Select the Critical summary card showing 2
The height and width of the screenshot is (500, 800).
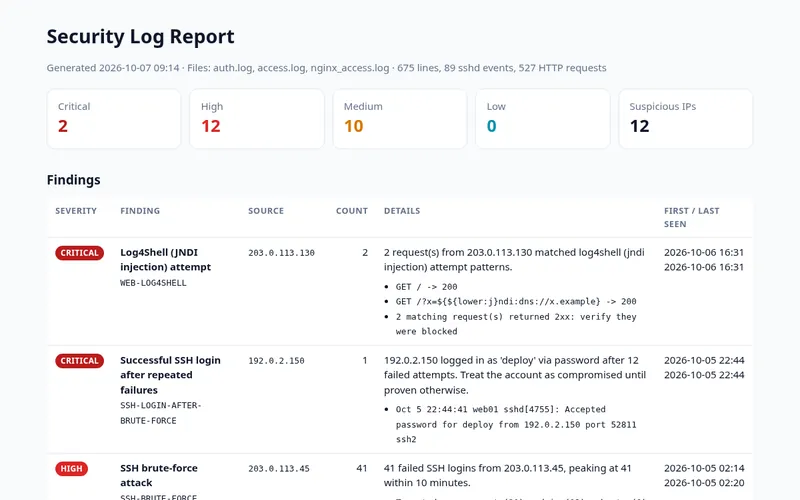114,119
